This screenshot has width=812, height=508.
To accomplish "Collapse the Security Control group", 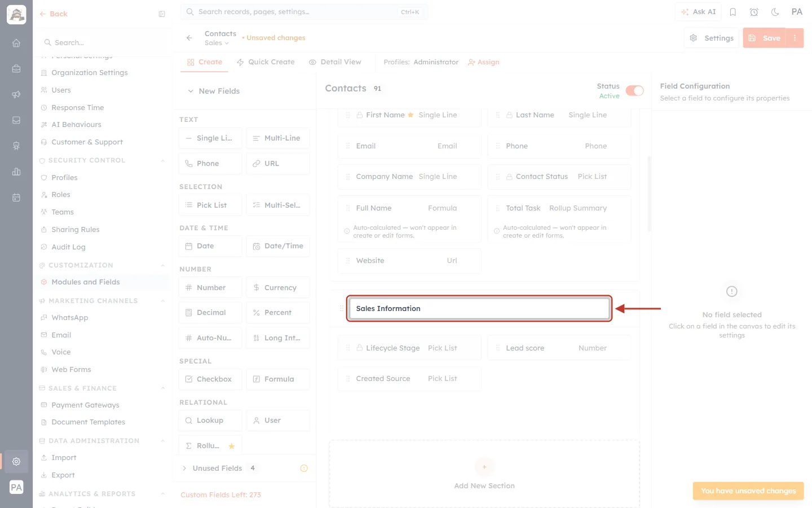I will point(163,160).
